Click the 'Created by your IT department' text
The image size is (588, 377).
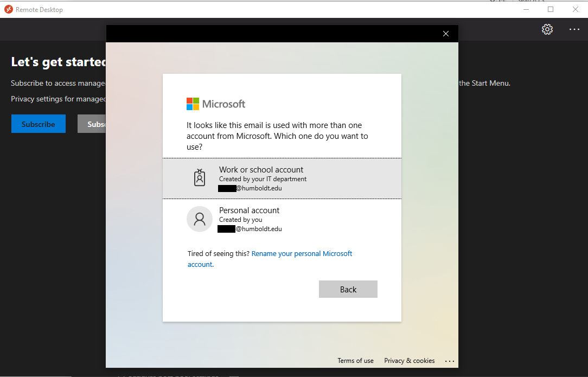[263, 180]
